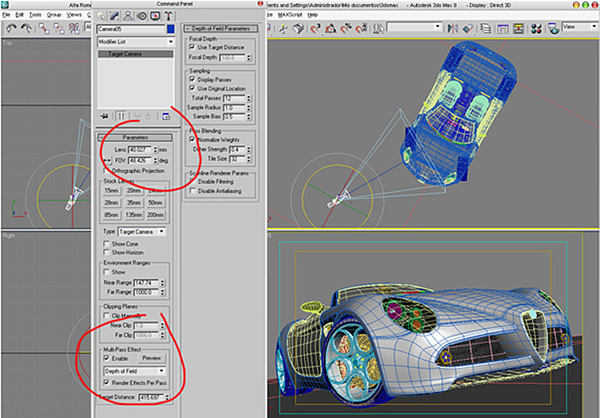Open the Schematic View icon

518,28
